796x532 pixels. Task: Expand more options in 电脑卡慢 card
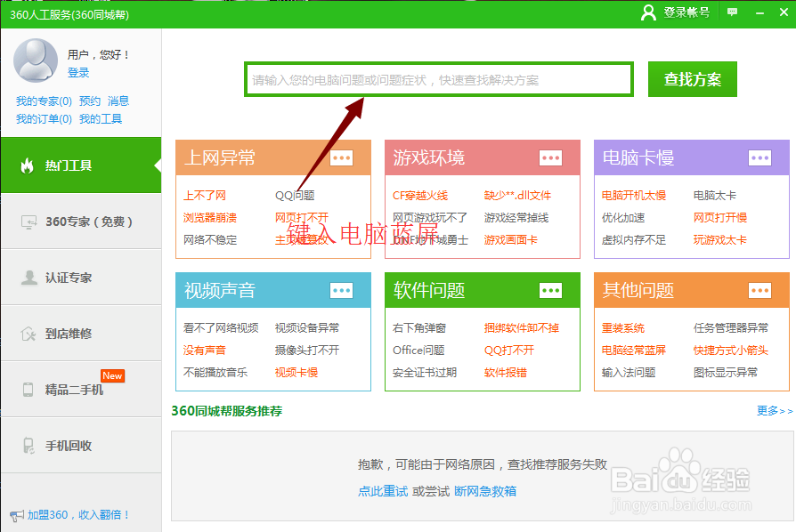click(x=760, y=157)
